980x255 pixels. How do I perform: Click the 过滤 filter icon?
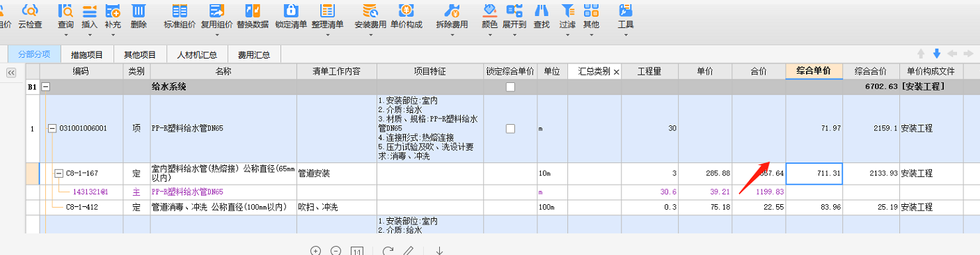click(568, 10)
